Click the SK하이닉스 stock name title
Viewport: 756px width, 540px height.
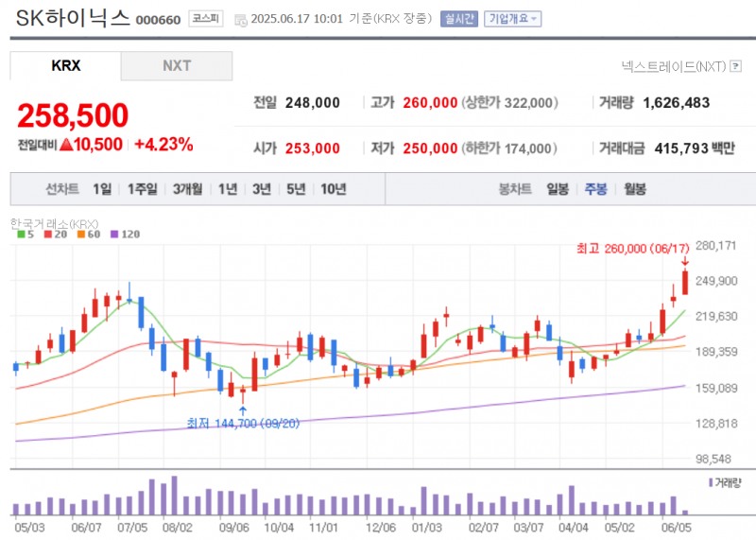pyautogui.click(x=73, y=19)
